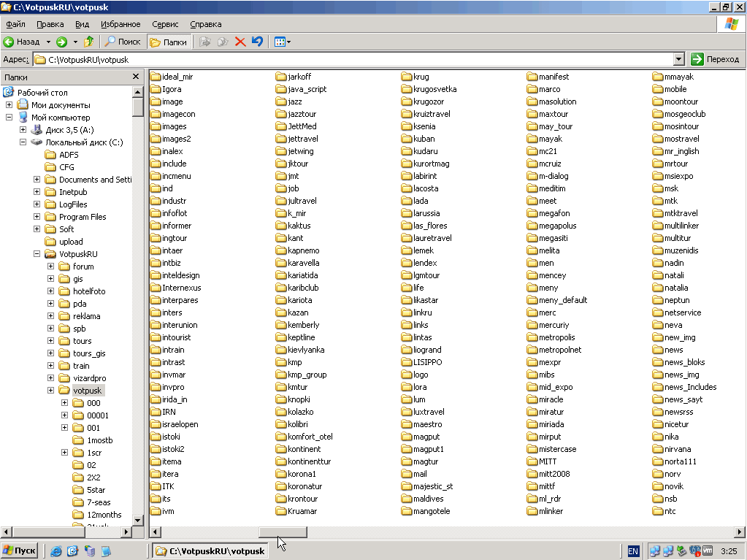Expand the vizardpro tree node

pos(50,378)
